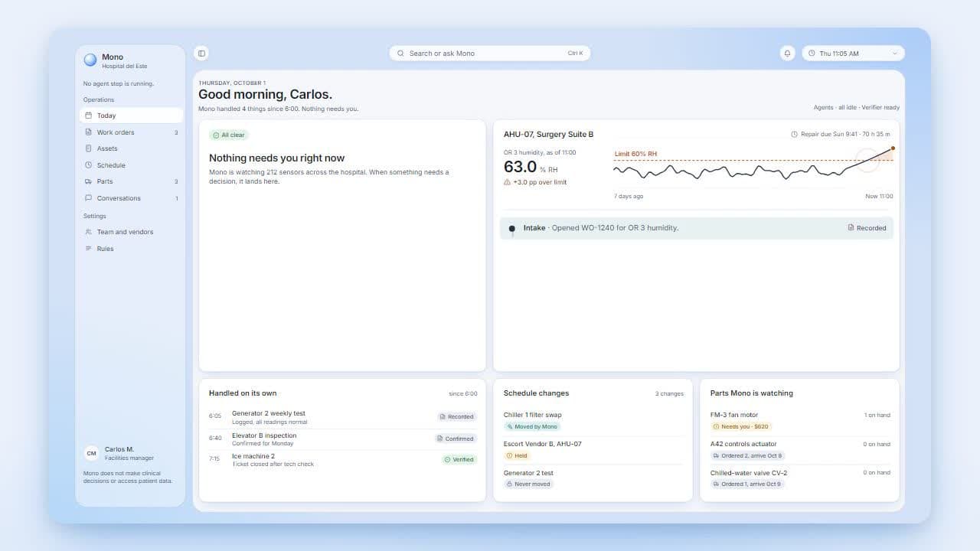The width and height of the screenshot is (980, 551).
Task: Select the Chilled-water valve CV-2 row
Action: (x=800, y=478)
